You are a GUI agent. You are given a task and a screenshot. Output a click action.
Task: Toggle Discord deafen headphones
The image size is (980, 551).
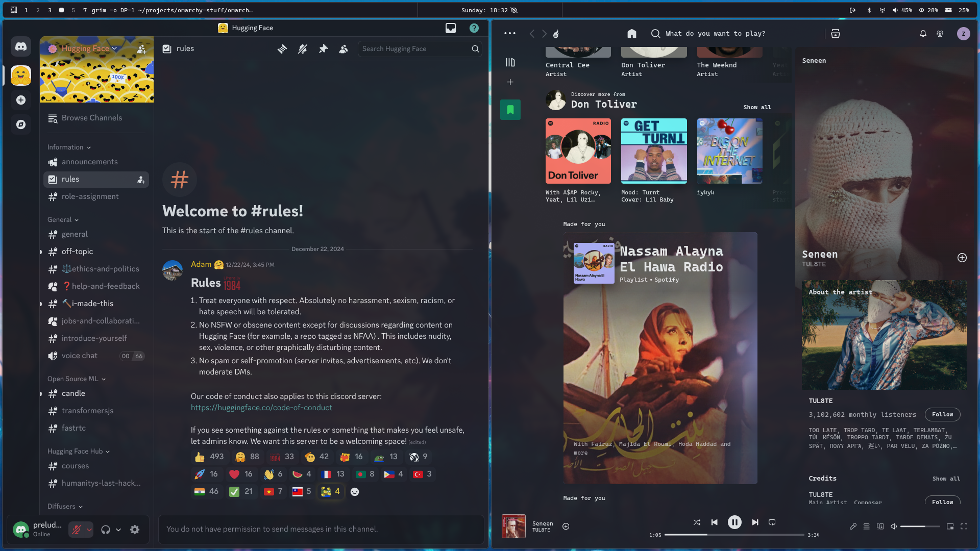(106, 530)
